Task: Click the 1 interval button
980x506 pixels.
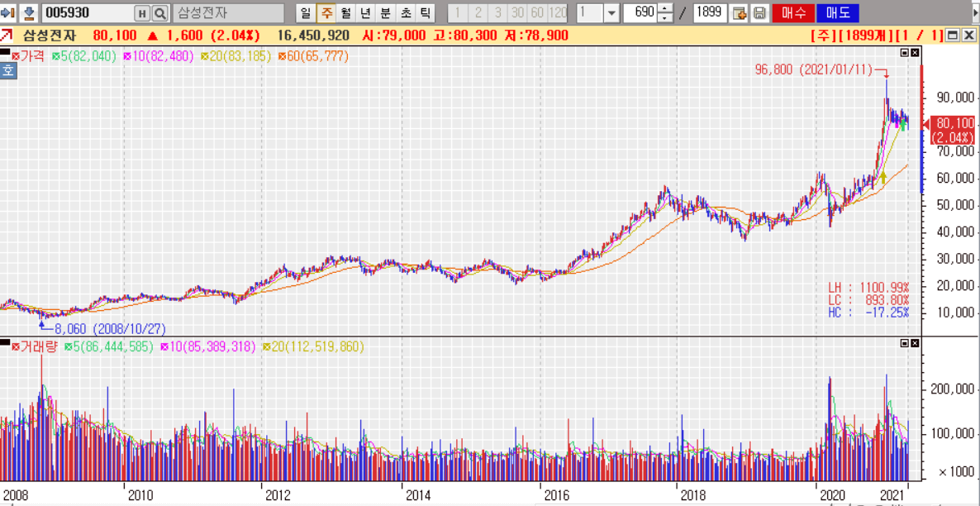Action: (458, 12)
